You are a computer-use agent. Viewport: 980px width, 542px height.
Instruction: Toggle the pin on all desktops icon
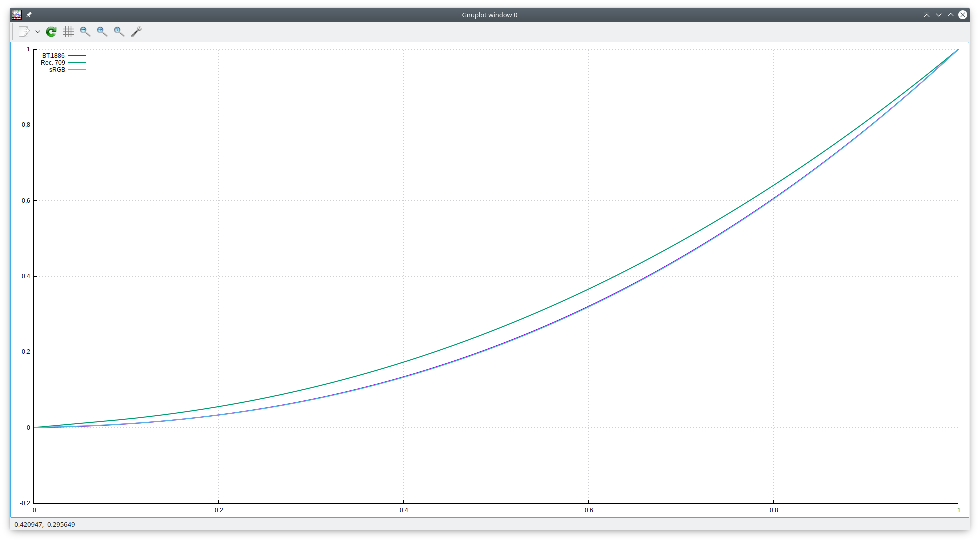click(29, 15)
